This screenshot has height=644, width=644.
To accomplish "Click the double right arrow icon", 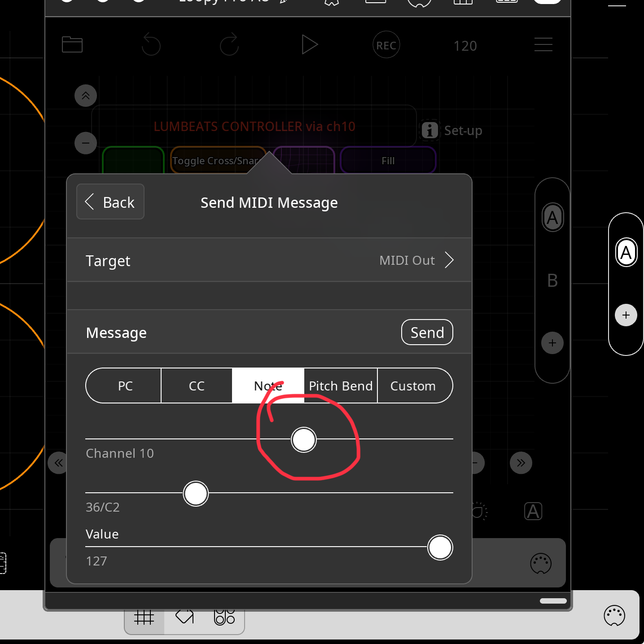I will click(521, 463).
